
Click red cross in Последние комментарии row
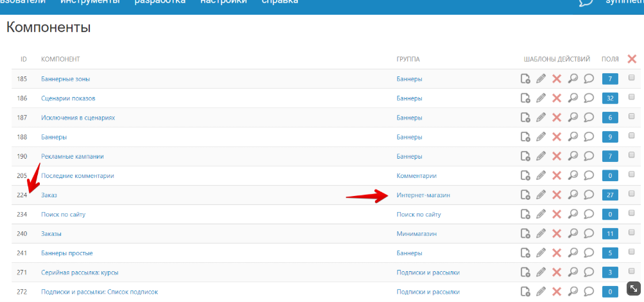[557, 175]
